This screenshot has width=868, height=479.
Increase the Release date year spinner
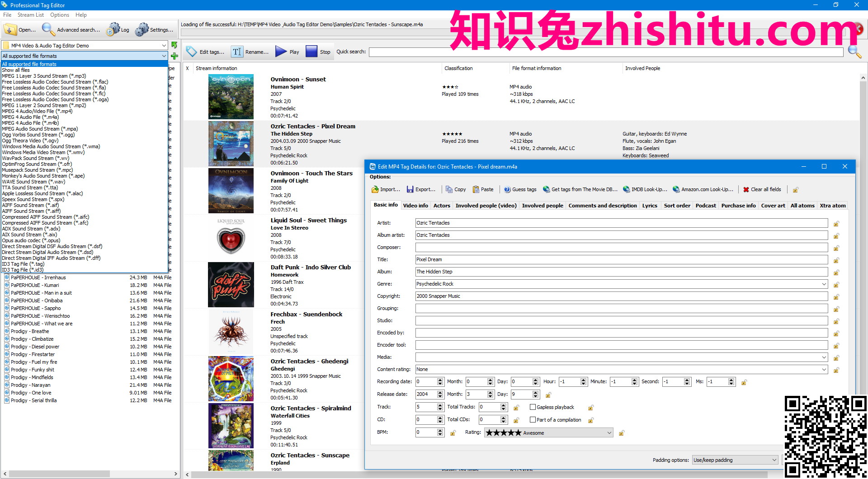coord(440,392)
